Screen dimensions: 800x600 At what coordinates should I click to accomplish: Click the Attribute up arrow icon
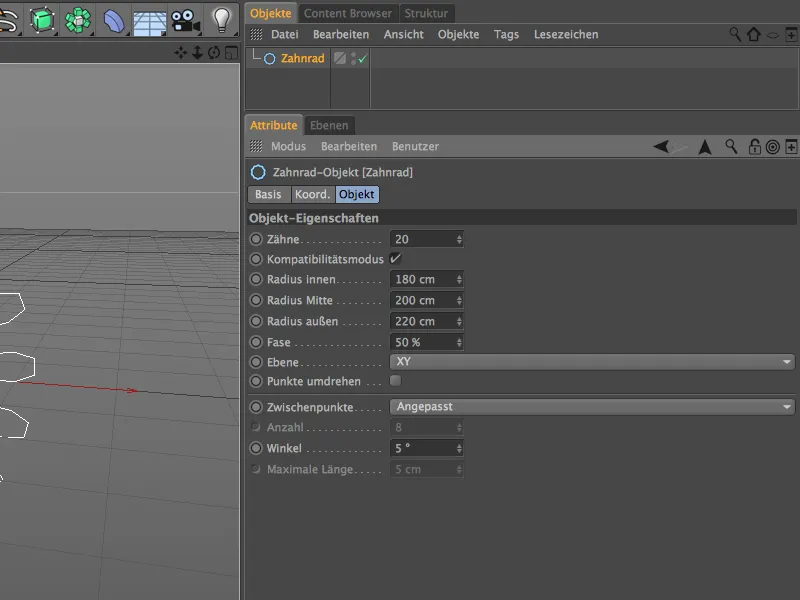click(705, 147)
